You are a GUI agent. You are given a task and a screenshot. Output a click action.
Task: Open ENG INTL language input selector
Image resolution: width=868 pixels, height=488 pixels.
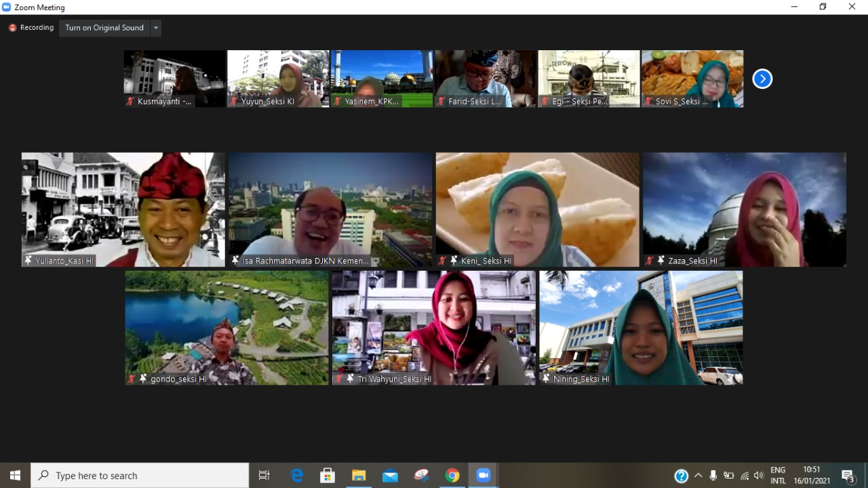tap(778, 476)
